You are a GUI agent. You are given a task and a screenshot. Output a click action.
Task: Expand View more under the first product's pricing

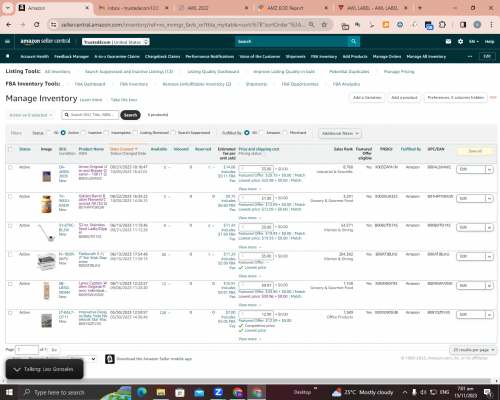(x=250, y=189)
